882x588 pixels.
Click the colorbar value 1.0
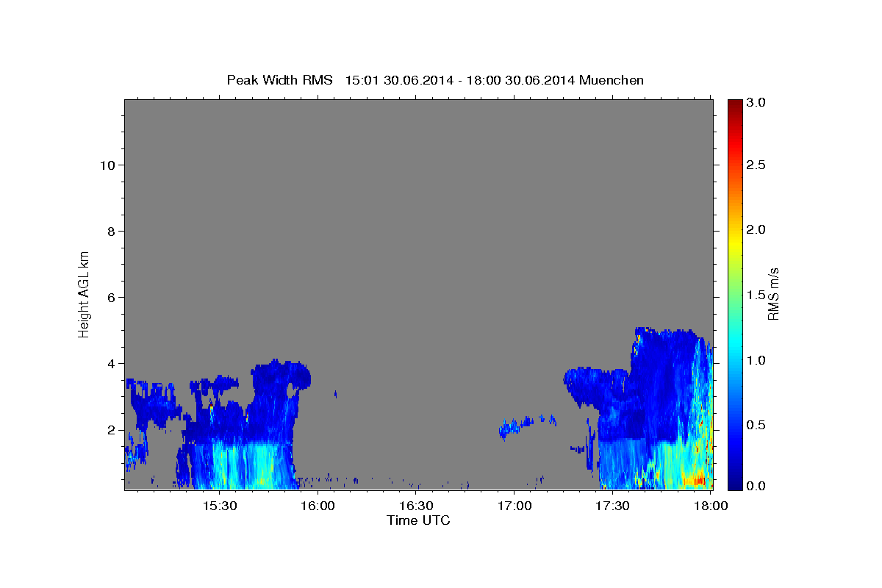click(756, 360)
